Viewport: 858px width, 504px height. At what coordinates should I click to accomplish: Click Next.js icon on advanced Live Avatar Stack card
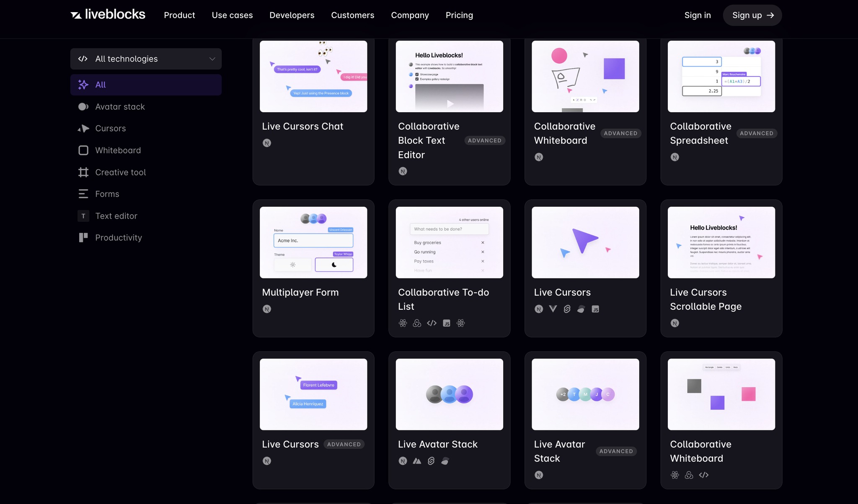[x=539, y=475]
